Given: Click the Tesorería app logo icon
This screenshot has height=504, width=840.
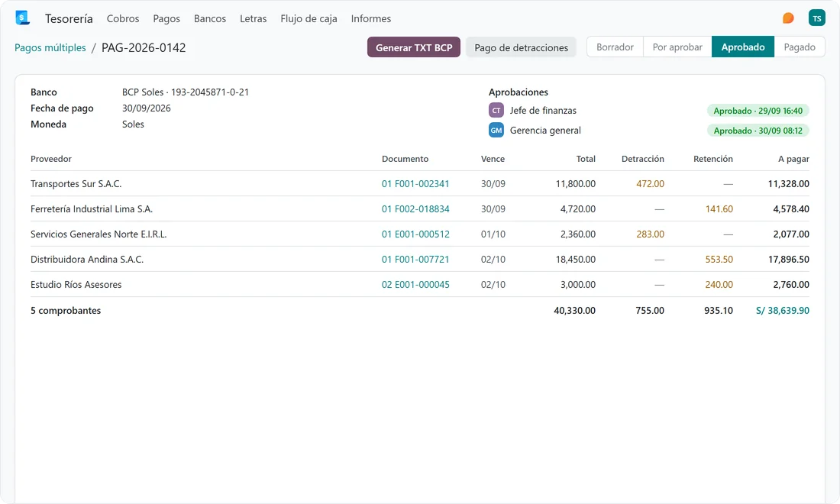Looking at the screenshot, I should [22, 18].
